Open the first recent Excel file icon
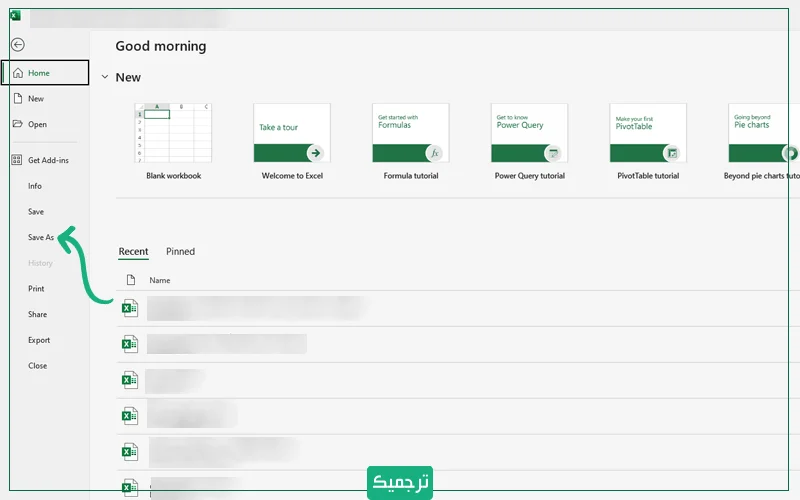The width and height of the screenshot is (800, 500). (x=130, y=308)
